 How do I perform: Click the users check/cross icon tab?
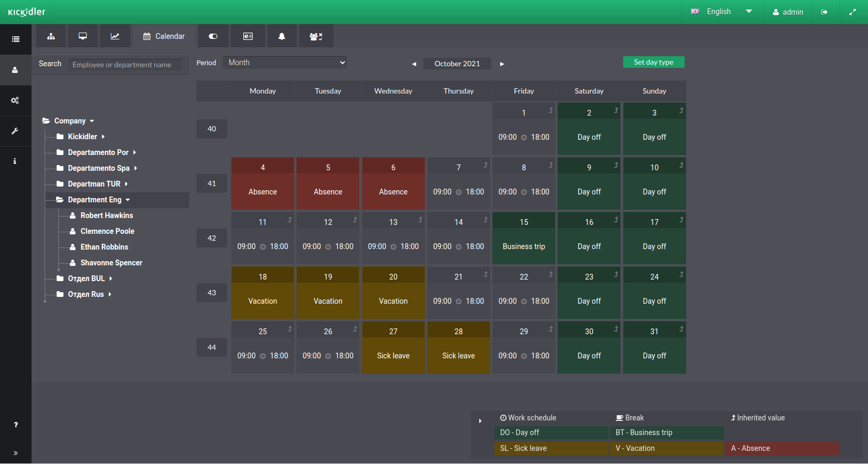316,36
